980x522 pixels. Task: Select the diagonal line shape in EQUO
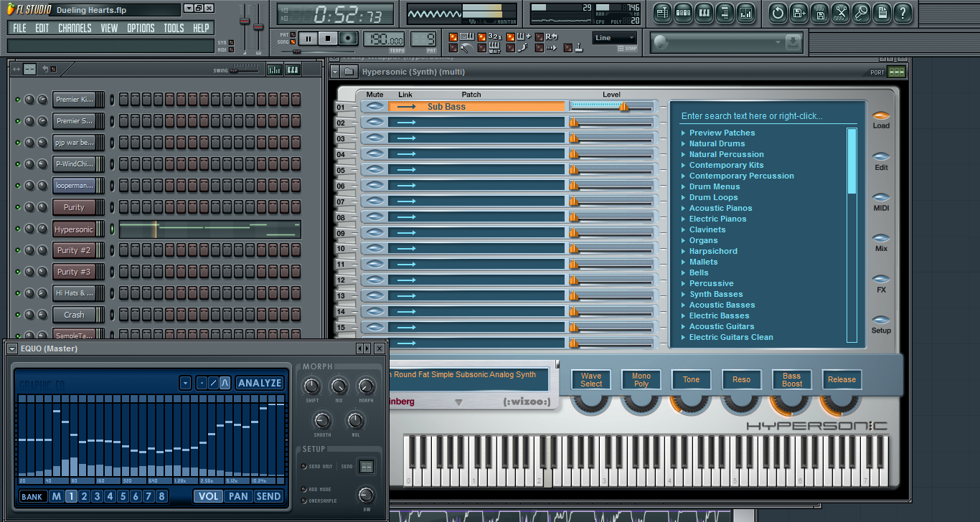213,383
